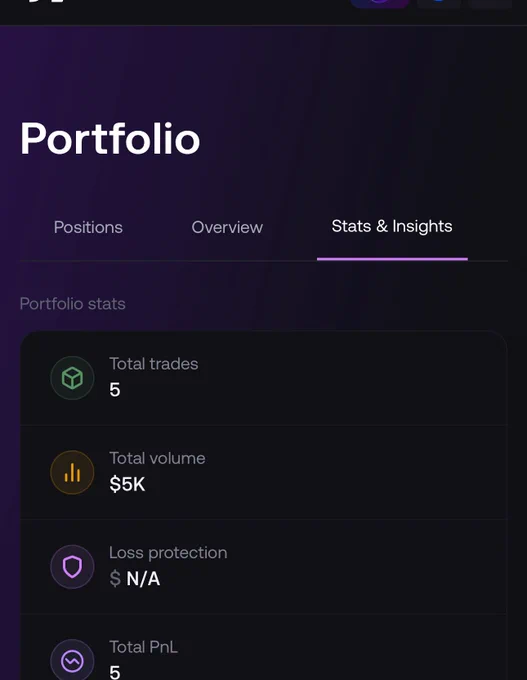Click the Total volume label

click(157, 458)
